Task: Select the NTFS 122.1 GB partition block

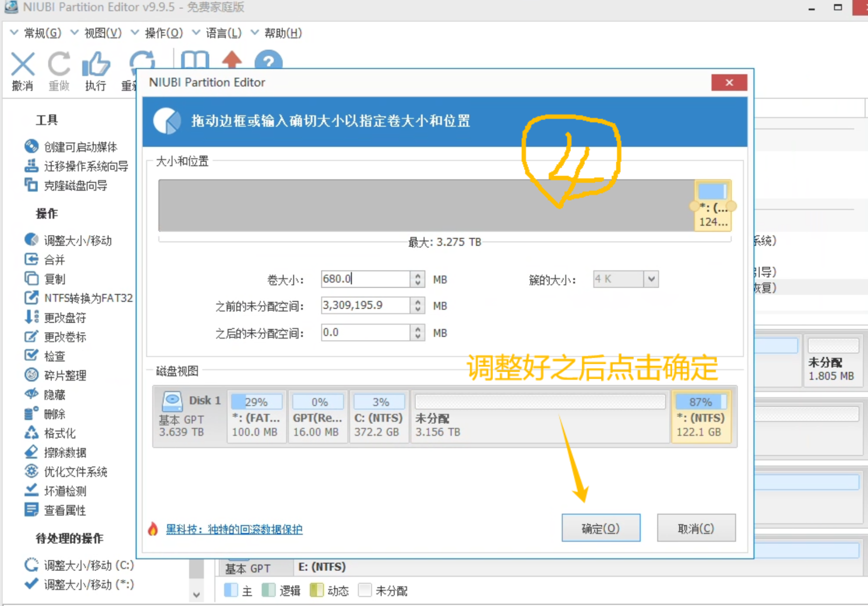Action: point(701,416)
